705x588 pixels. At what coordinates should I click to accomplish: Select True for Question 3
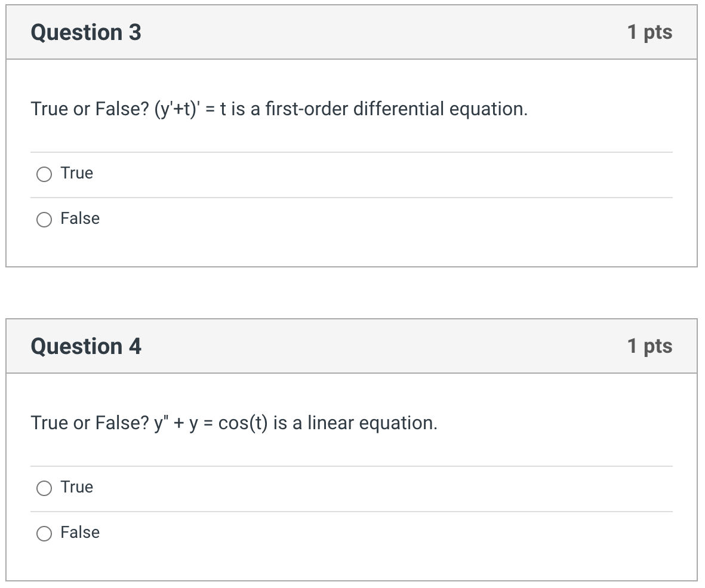(43, 174)
